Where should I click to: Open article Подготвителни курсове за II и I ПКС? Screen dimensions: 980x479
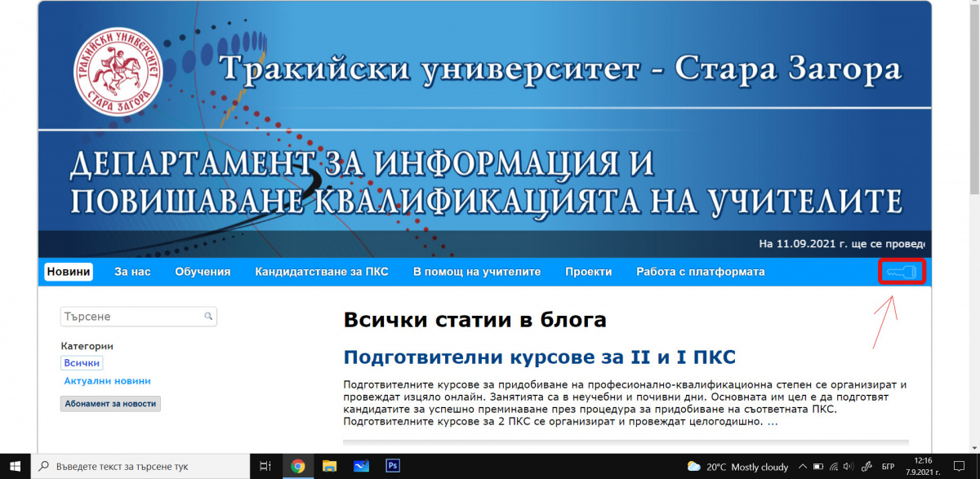[x=540, y=357]
